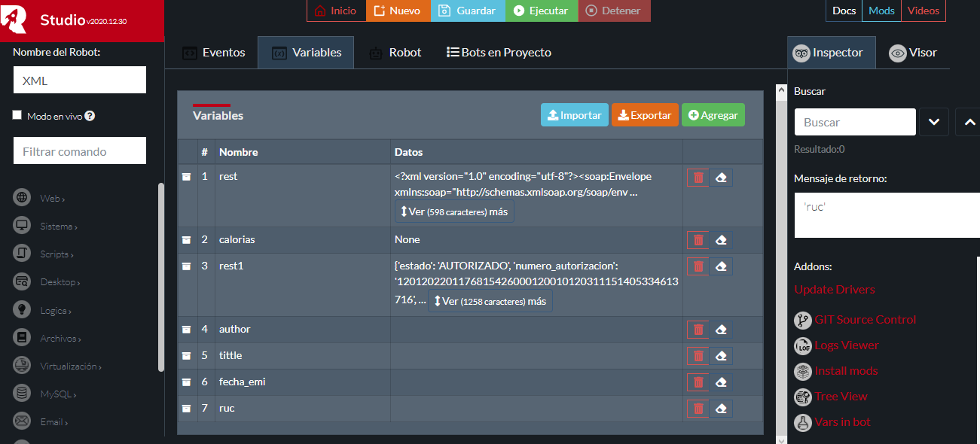Switch to the Visor eye panel
980x444 pixels.
pos(913,53)
